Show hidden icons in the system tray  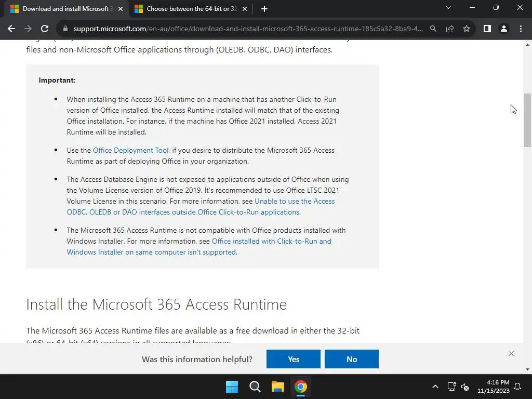pos(435,387)
